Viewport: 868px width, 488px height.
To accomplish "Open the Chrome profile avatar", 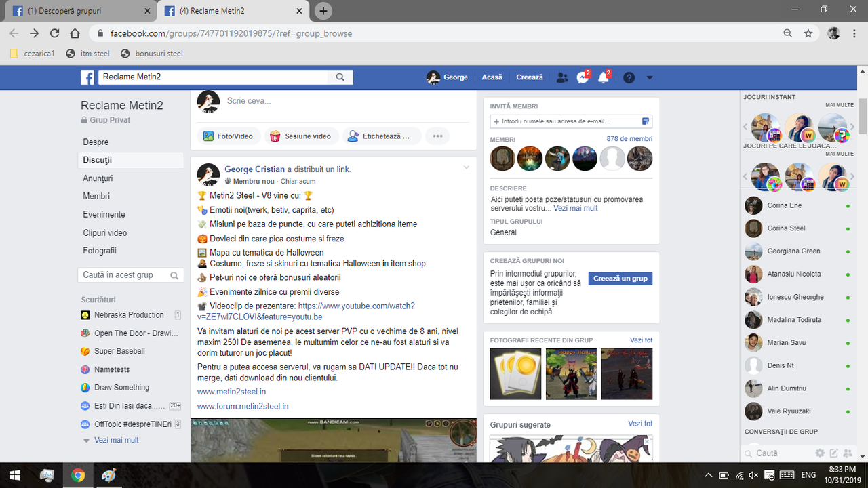I will click(x=834, y=33).
